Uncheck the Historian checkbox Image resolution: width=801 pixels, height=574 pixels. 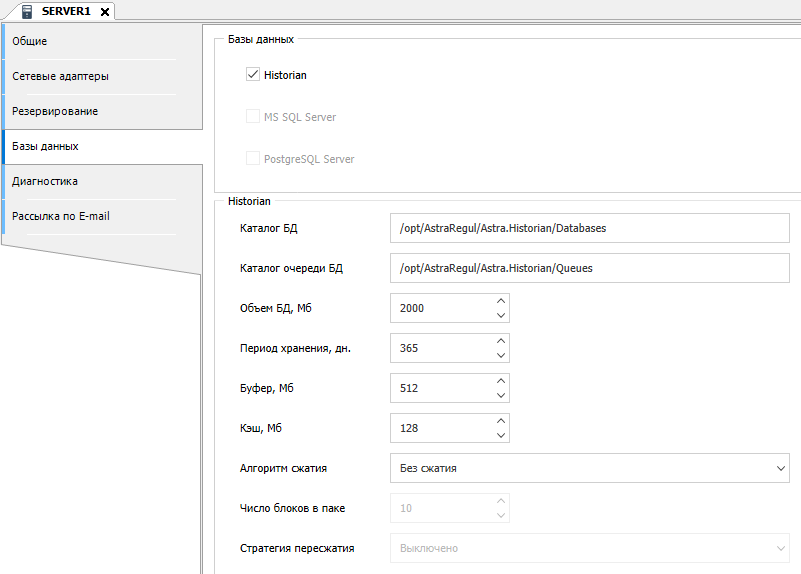coord(253,75)
